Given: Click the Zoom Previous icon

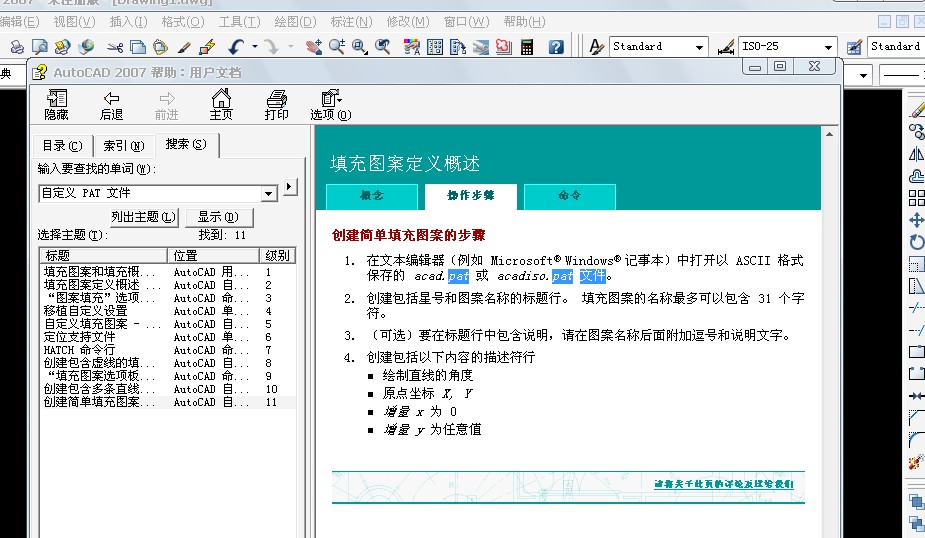Looking at the screenshot, I should pos(383,47).
